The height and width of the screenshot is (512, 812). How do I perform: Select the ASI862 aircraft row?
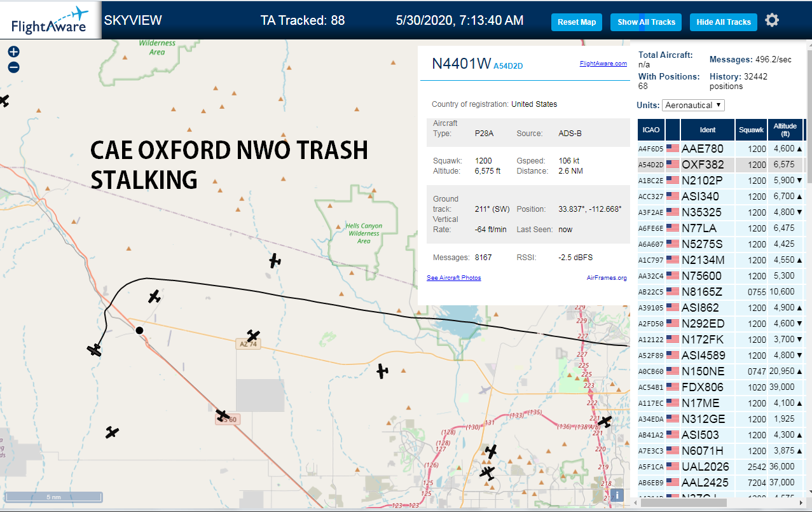720,308
